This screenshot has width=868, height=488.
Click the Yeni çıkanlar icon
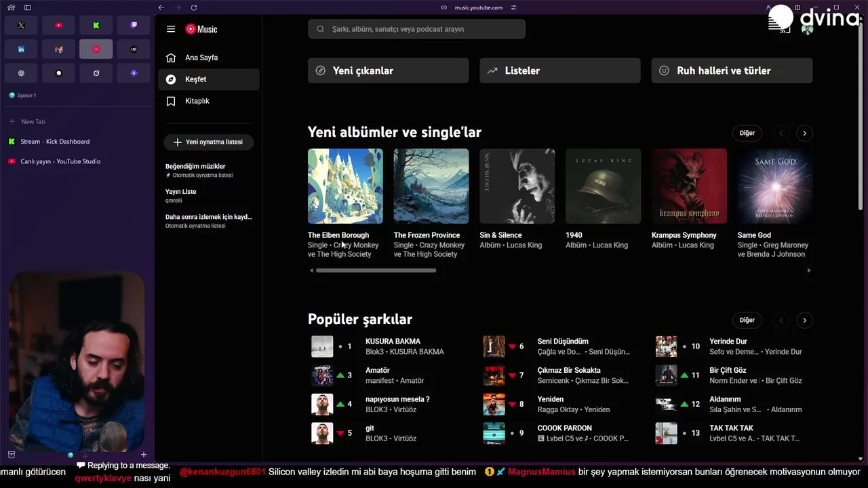(x=321, y=70)
